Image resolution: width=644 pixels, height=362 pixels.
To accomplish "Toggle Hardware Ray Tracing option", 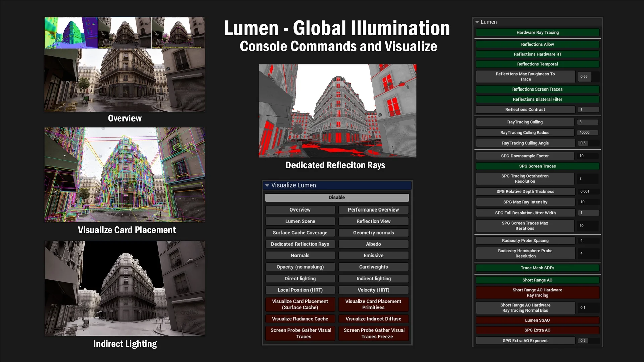I will (x=537, y=33).
